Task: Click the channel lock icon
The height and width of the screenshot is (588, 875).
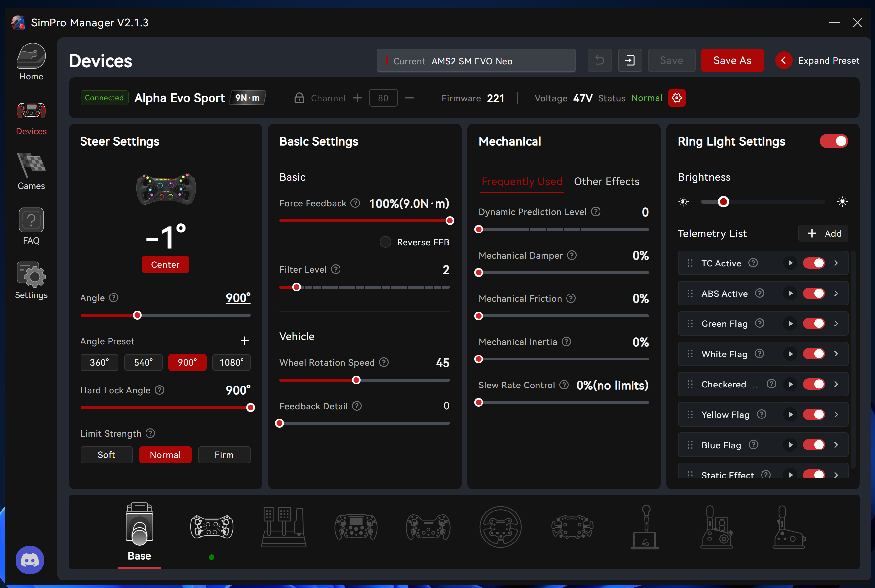Action: pyautogui.click(x=299, y=98)
